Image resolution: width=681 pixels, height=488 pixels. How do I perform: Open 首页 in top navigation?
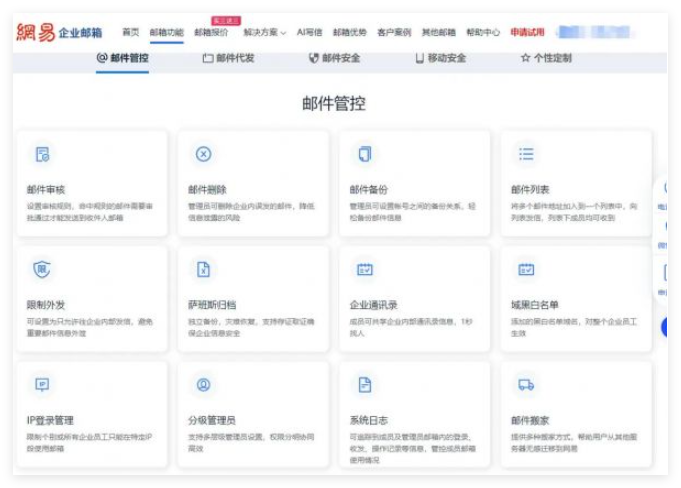coord(131,32)
